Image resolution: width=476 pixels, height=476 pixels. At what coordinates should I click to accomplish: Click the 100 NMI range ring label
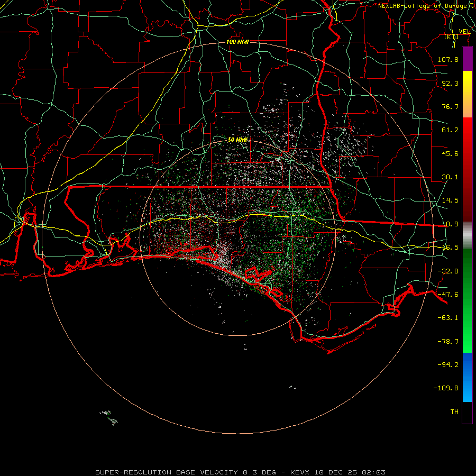[237, 42]
